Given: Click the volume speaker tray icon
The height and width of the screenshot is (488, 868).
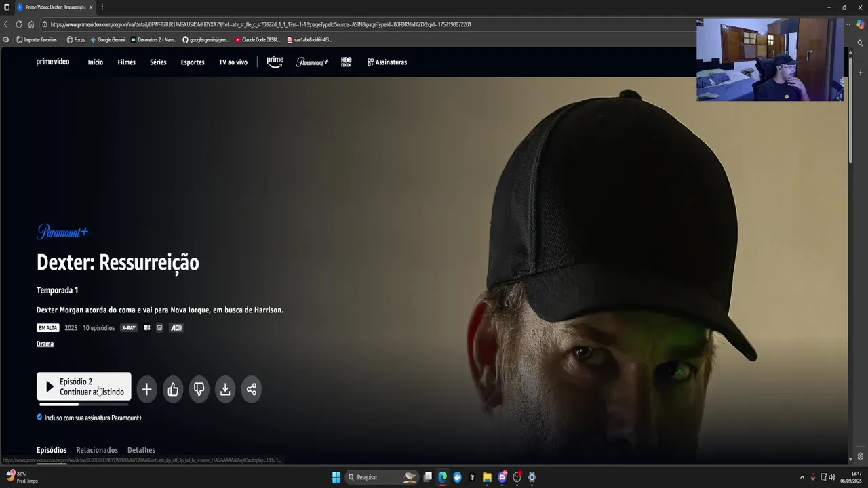Looking at the screenshot, I should pyautogui.click(x=832, y=477).
